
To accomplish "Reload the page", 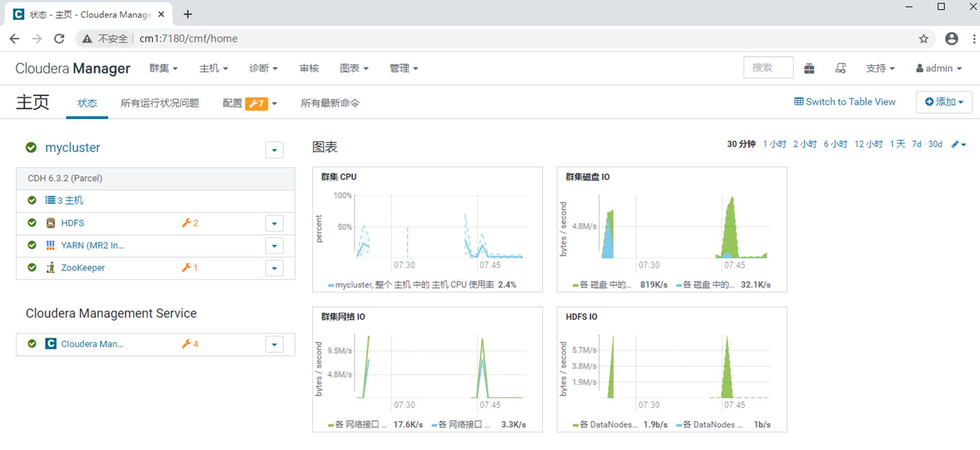I will point(60,38).
